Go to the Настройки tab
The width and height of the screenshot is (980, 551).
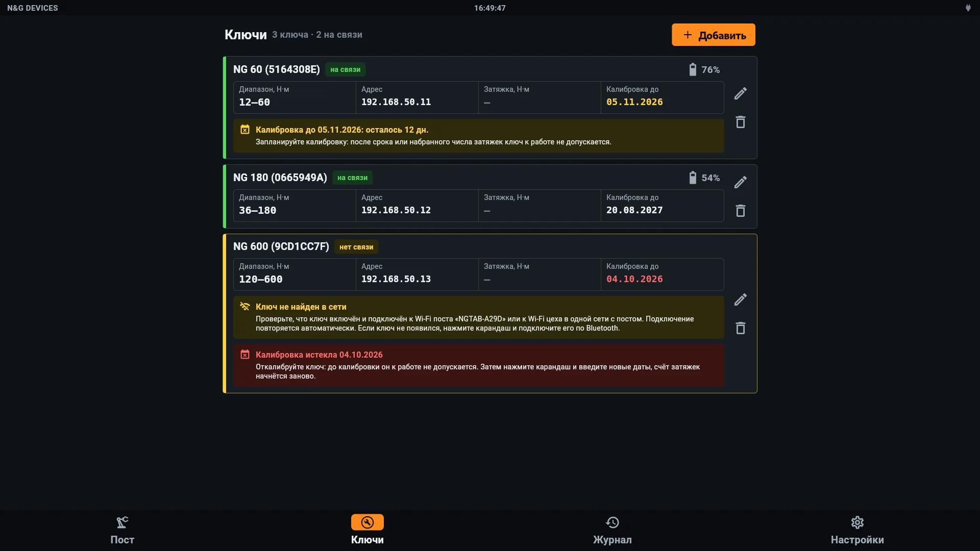(857, 531)
